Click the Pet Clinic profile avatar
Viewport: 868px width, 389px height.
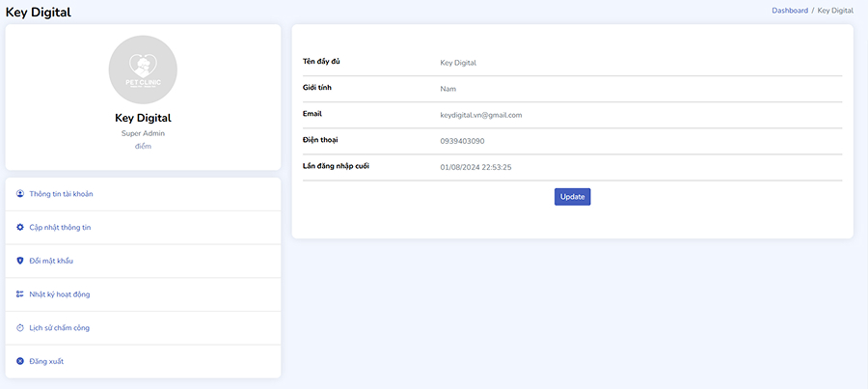pyautogui.click(x=143, y=69)
